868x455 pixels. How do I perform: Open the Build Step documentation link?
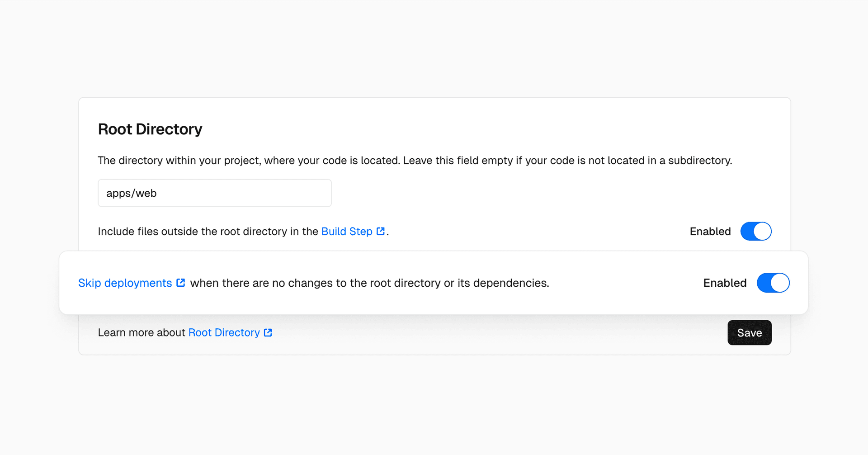pyautogui.click(x=347, y=232)
